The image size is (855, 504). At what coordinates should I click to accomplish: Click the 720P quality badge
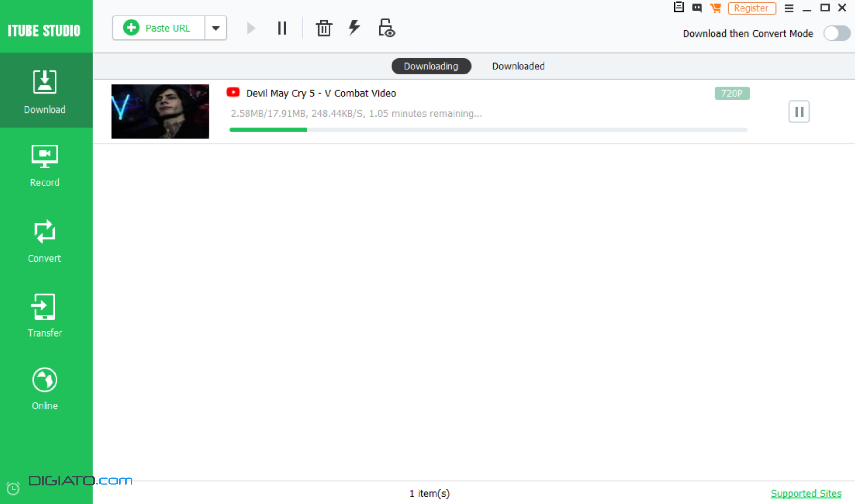pos(732,93)
